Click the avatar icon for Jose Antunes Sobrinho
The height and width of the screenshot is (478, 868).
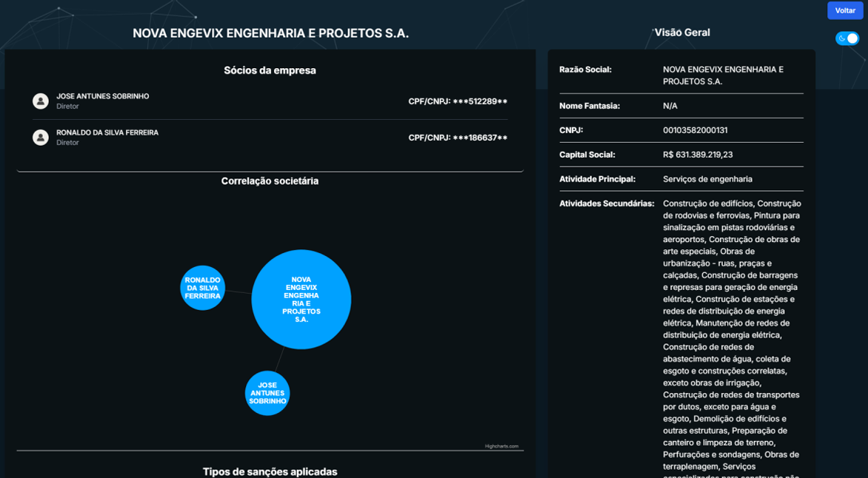pos(41,101)
